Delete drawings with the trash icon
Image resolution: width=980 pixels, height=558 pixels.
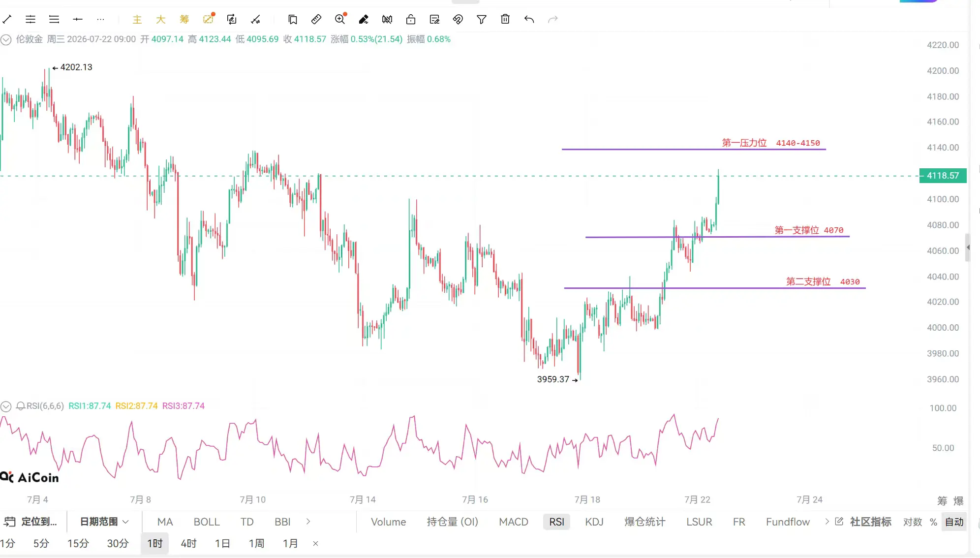(505, 19)
